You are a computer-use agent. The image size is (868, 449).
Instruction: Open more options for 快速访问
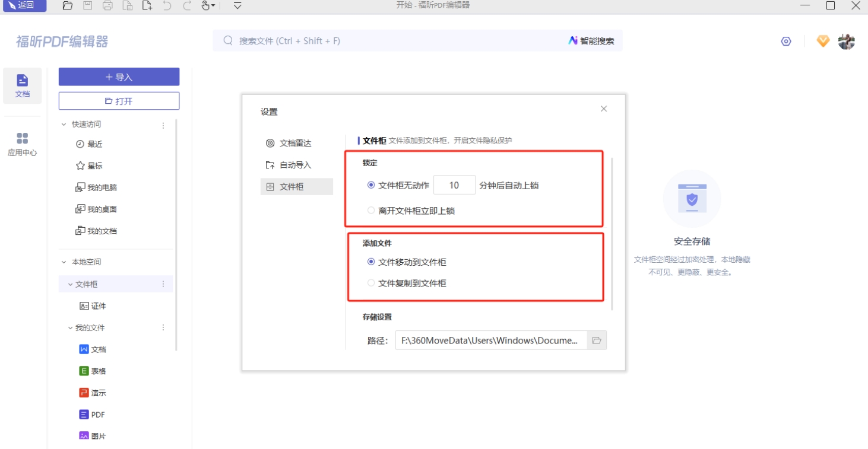163,125
